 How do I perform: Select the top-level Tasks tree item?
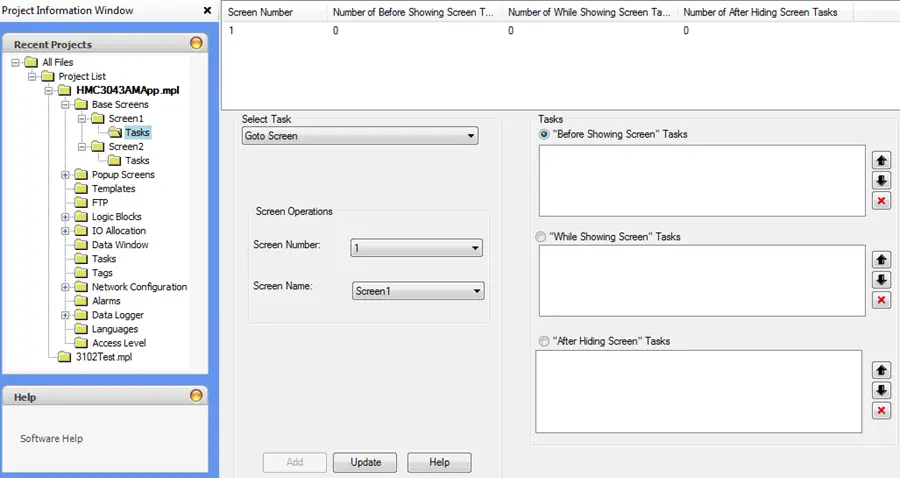(x=104, y=259)
